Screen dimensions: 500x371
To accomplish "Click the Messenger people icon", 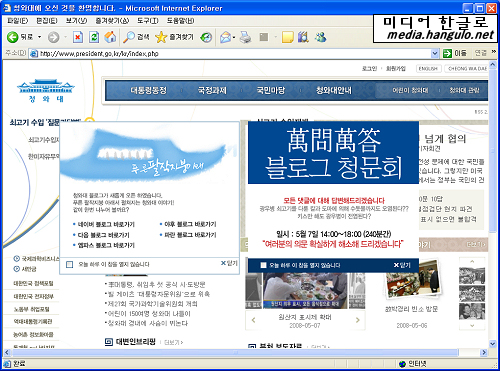I will point(320,37).
